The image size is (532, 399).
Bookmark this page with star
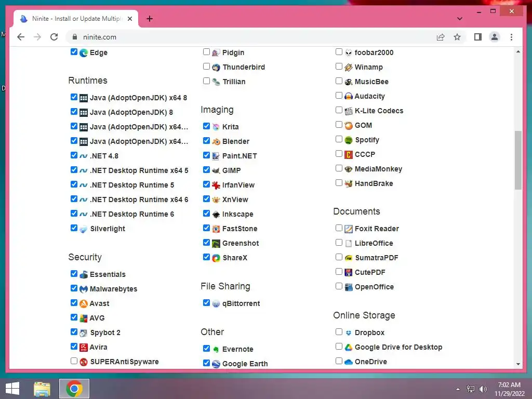(457, 37)
